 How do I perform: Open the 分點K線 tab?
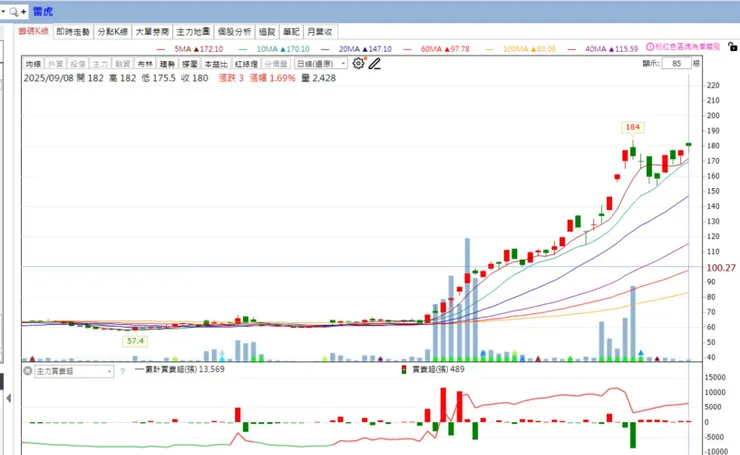(x=113, y=32)
